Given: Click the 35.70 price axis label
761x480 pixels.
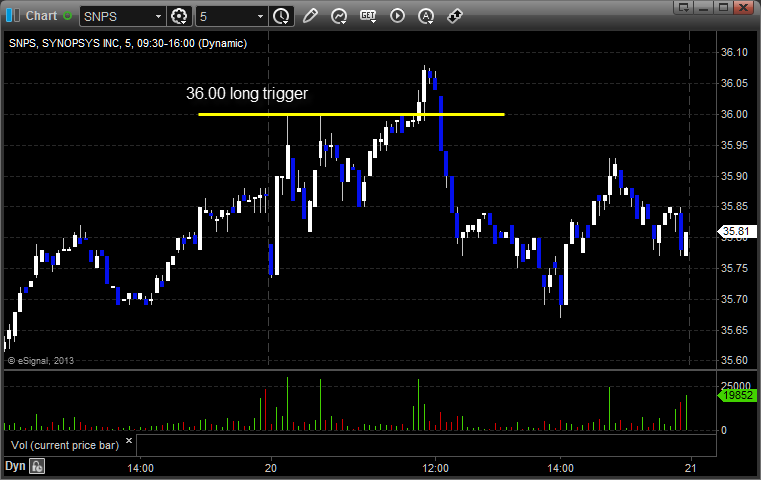Looking at the screenshot, I should click(x=734, y=299).
